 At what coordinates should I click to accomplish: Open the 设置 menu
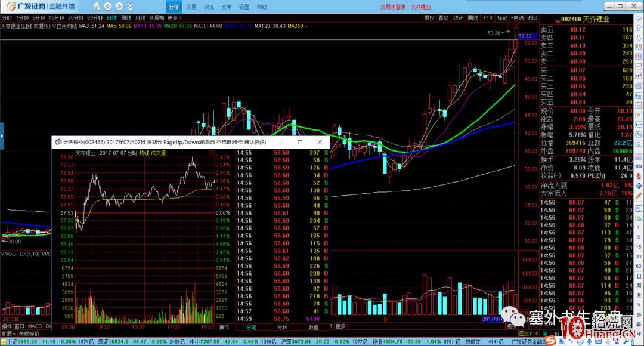(244, 7)
